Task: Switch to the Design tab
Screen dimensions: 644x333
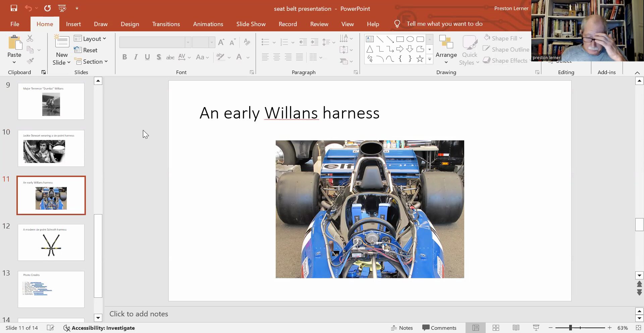Action: click(130, 24)
